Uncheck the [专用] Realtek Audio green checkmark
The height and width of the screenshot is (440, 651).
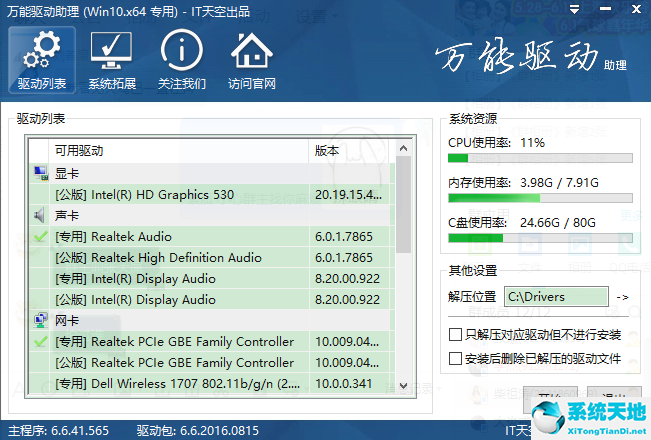coord(41,236)
